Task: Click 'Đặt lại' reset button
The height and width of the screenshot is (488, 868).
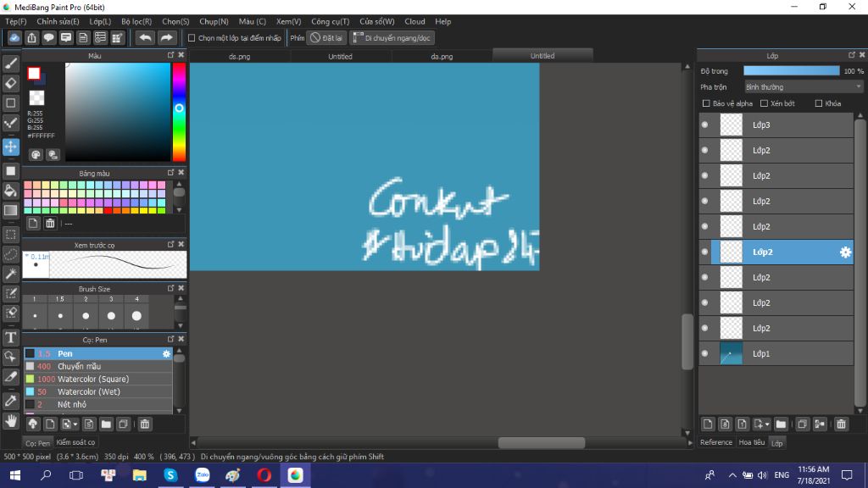Action: click(326, 38)
